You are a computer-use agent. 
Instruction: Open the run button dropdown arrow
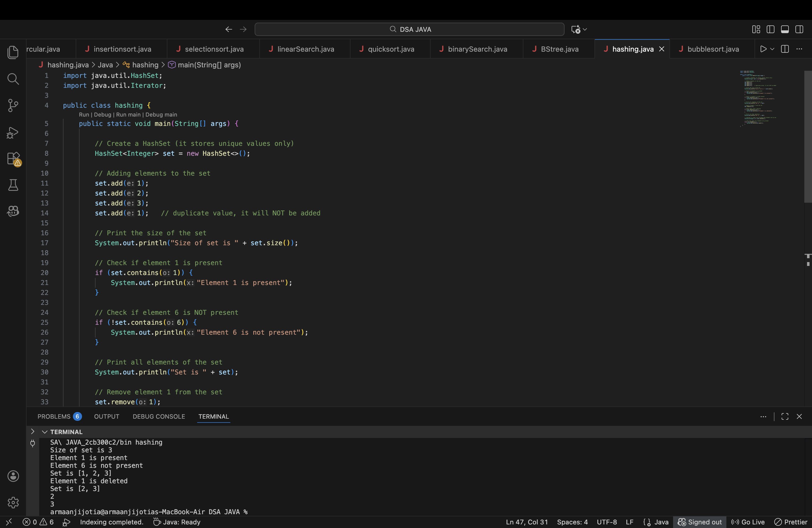[772, 49]
